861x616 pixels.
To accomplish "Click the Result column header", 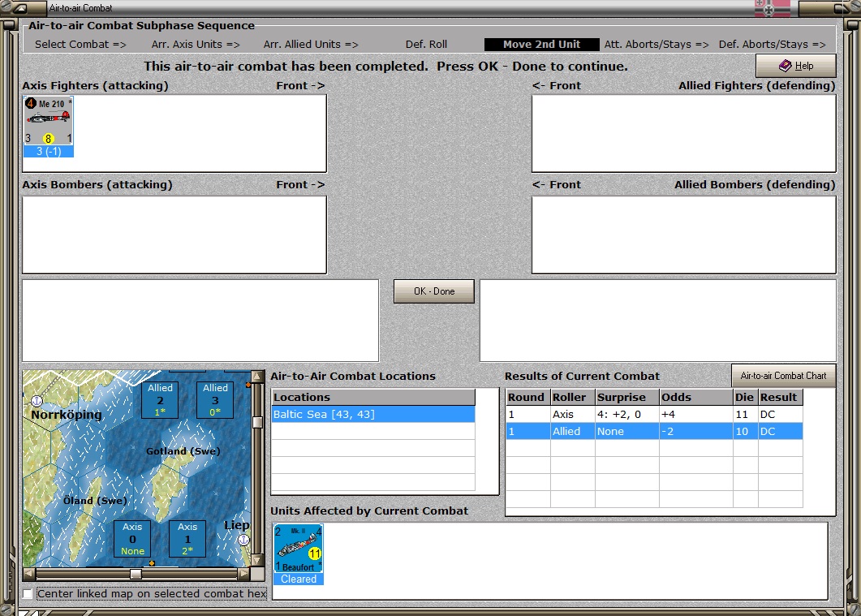I will pyautogui.click(x=781, y=398).
